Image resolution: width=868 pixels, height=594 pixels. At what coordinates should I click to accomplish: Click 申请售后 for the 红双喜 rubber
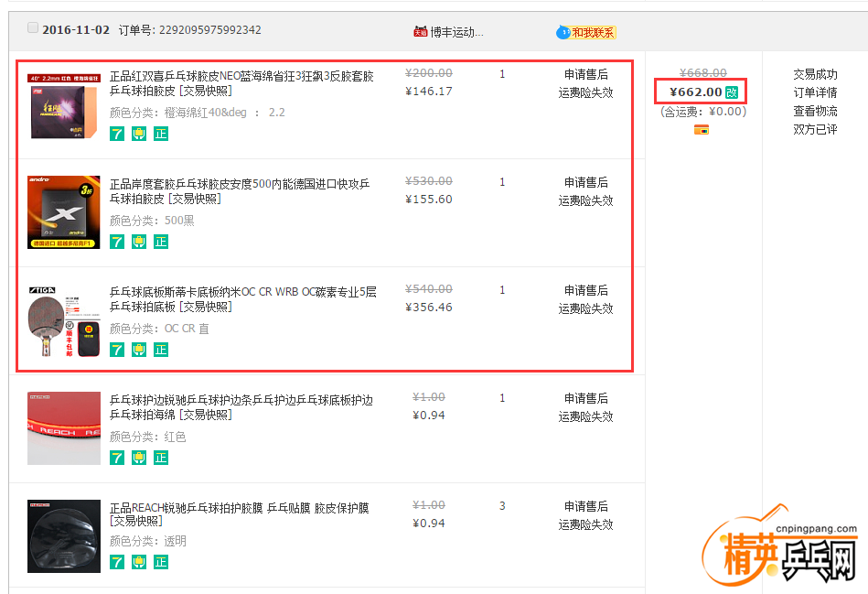[585, 74]
